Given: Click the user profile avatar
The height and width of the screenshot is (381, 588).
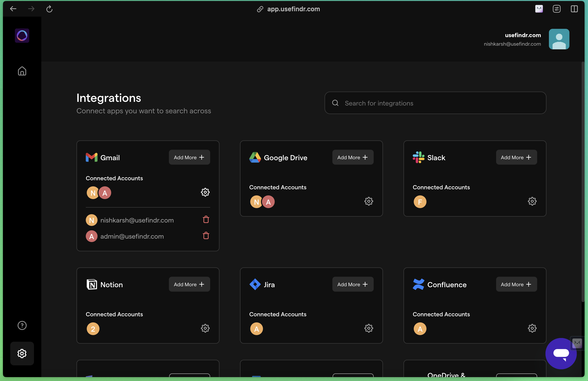Looking at the screenshot, I should point(559,39).
